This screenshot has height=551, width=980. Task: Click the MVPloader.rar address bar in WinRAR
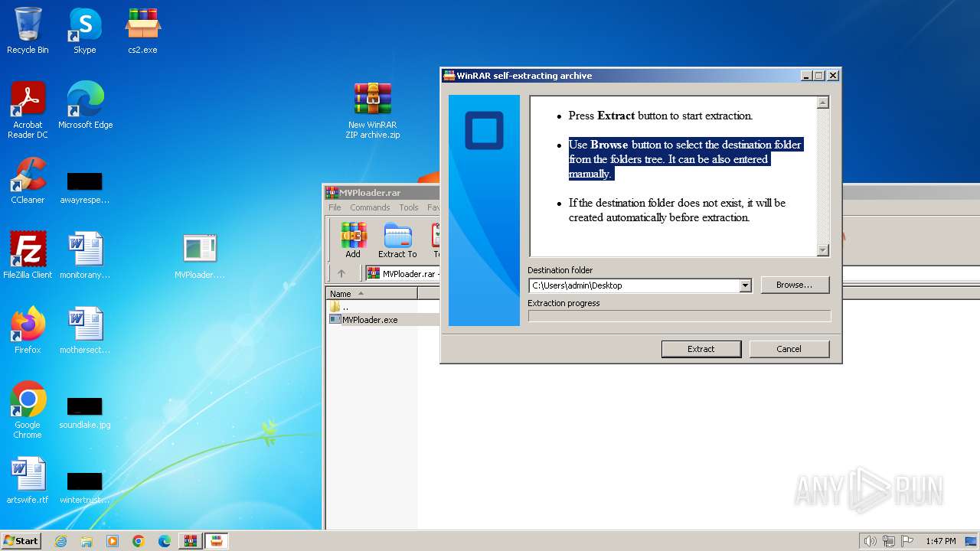[410, 274]
